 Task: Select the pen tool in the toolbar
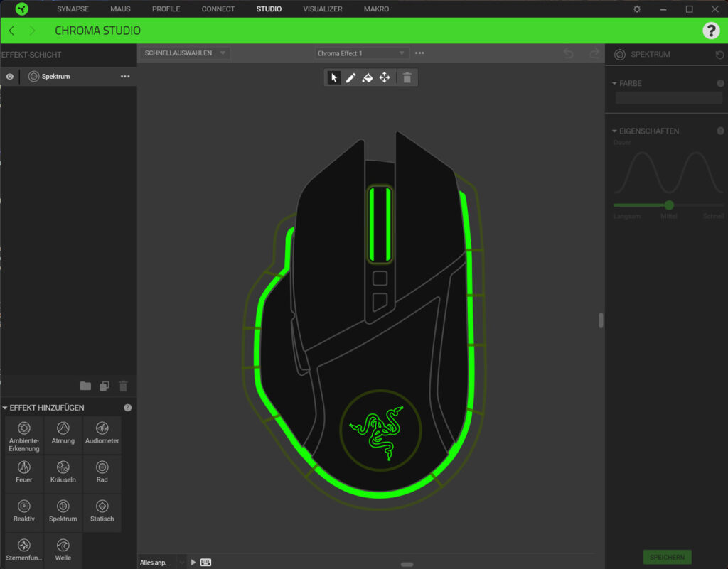350,77
